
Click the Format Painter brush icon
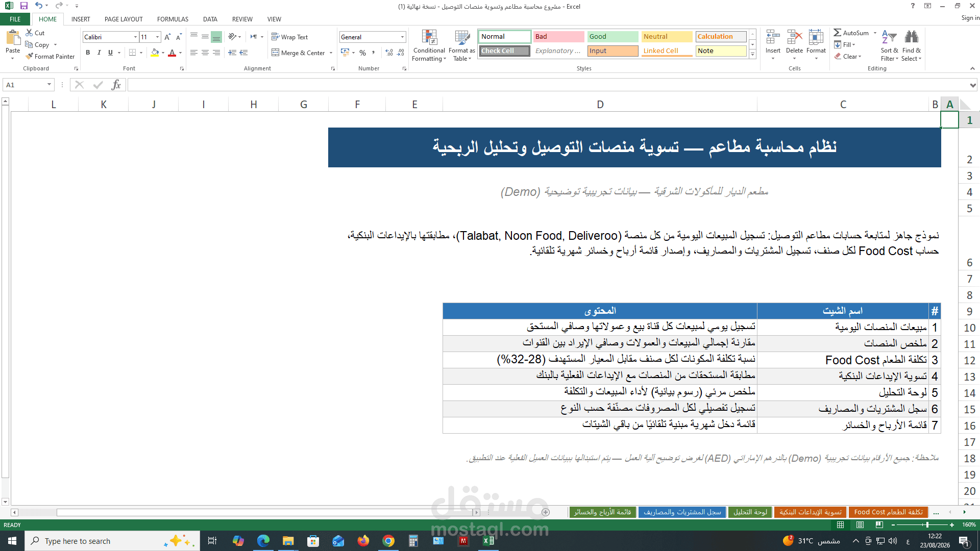coord(30,56)
